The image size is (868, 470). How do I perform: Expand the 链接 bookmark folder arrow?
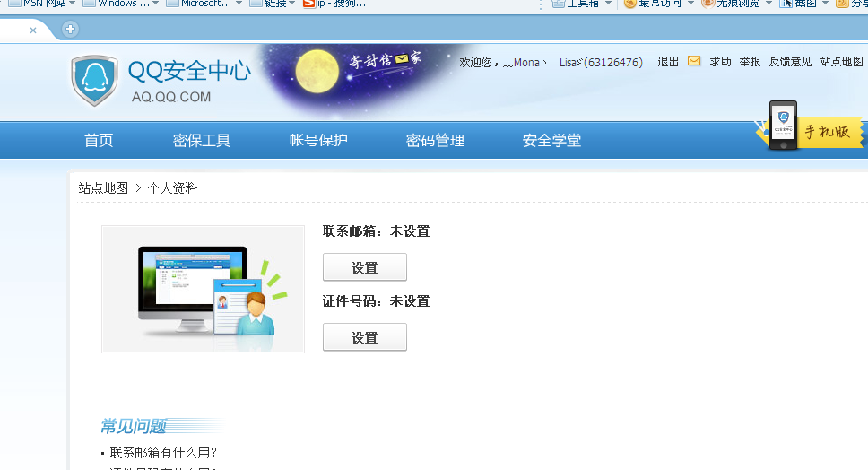point(291,4)
